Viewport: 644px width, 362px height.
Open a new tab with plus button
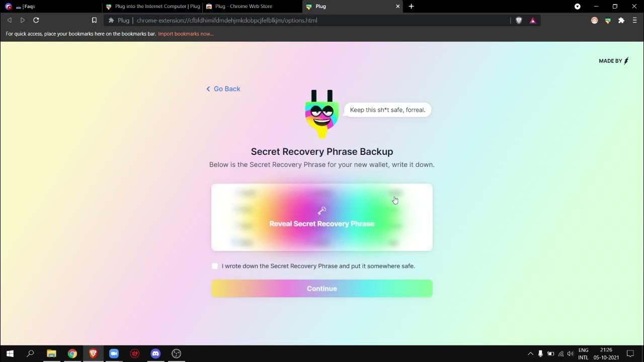[411, 7]
